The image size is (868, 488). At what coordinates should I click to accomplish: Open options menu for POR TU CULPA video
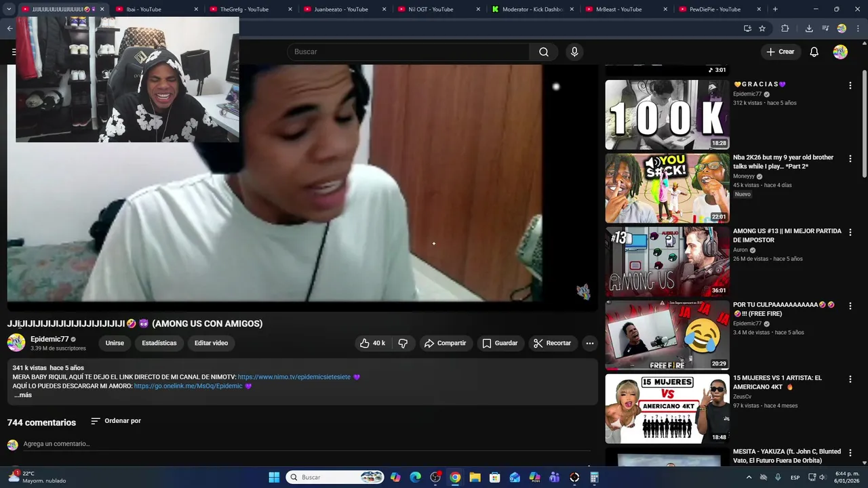click(850, 306)
